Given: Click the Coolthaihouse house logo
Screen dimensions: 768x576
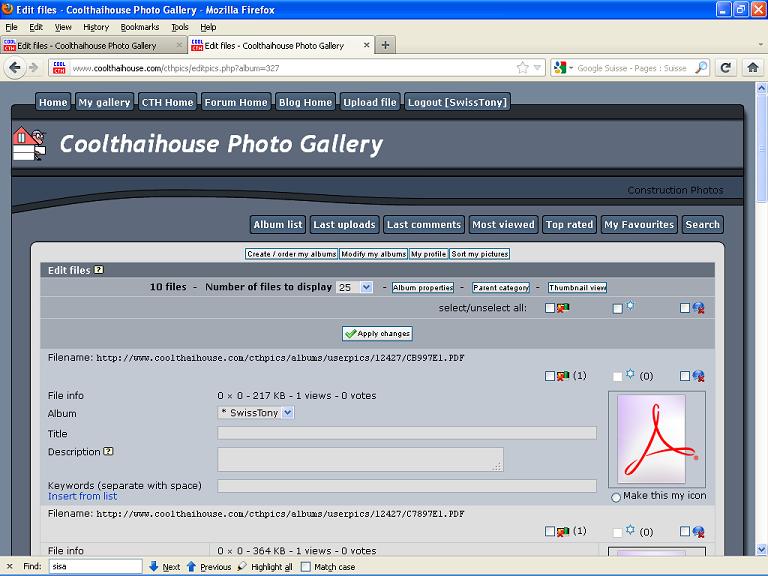Looking at the screenshot, I should click(x=29, y=144).
